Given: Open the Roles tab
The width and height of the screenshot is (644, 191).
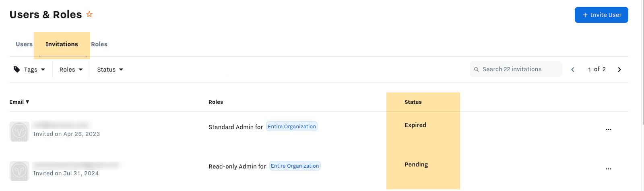Looking at the screenshot, I should point(99,44).
